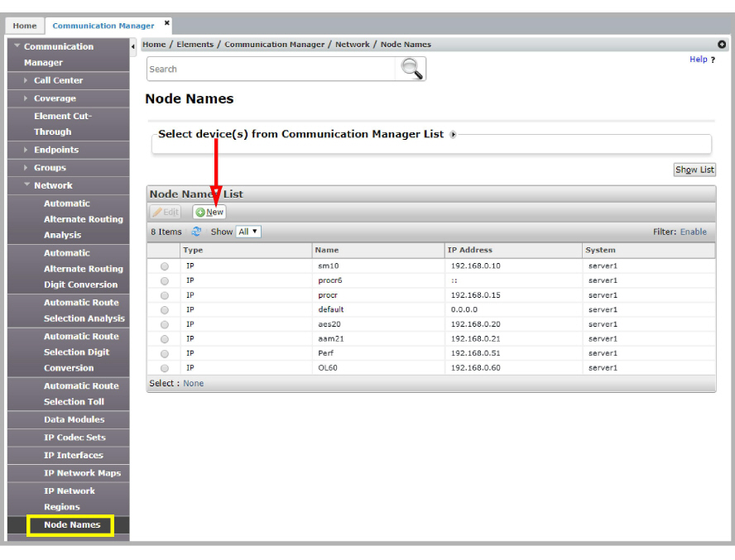Click IP address 192.168.0.60

point(475,368)
